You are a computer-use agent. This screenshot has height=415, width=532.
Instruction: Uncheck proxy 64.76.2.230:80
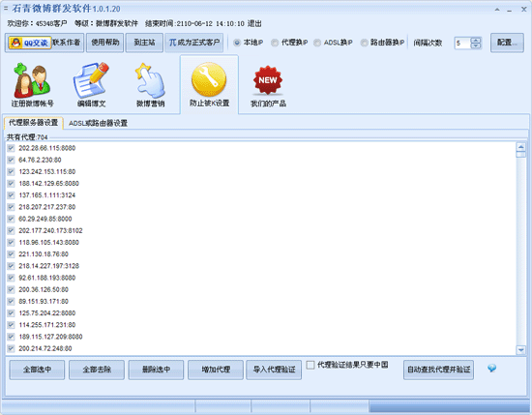tap(11, 160)
